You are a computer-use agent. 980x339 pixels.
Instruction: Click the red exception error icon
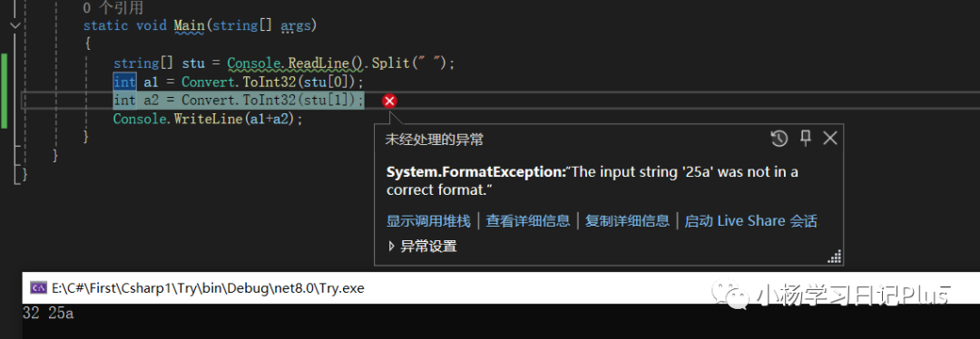[x=389, y=101]
